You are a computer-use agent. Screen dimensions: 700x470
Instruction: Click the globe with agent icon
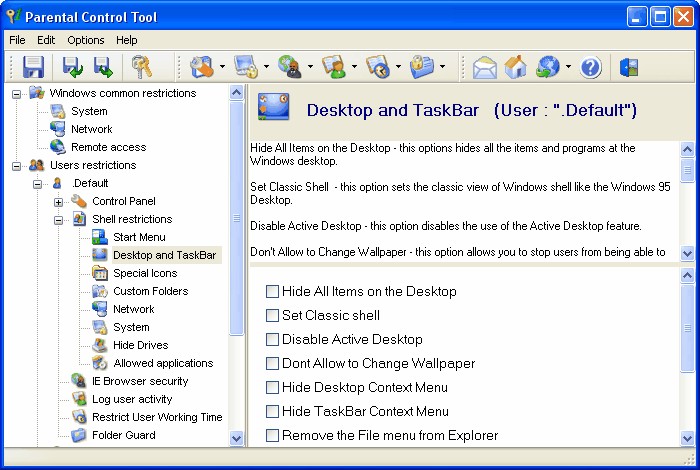[x=290, y=67]
